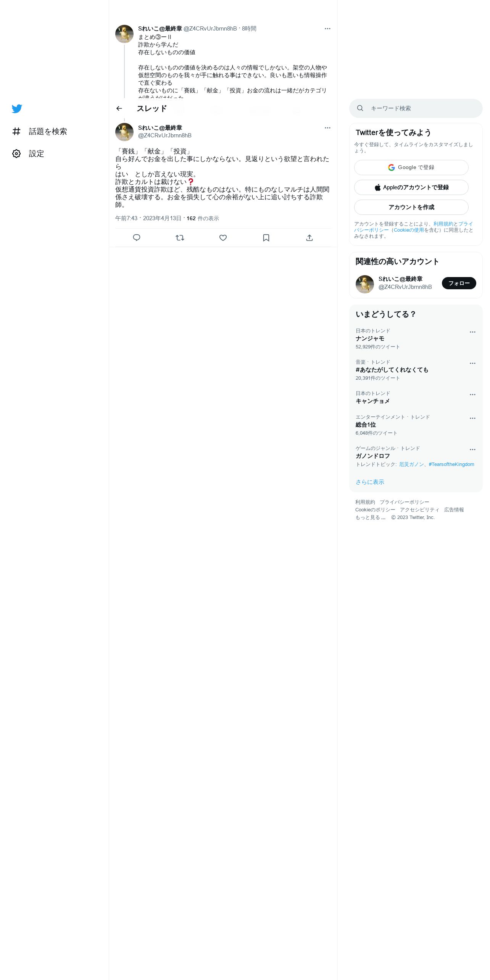Click the #TearsoftheKingdom hashtag link
Viewport: 490px width, 980px height.
pyautogui.click(x=451, y=464)
